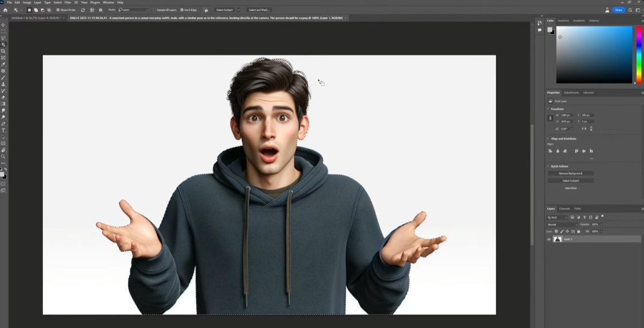Click the flip horizontal icon in Transform
Viewport: 644px width, 328px height.
click(x=584, y=129)
